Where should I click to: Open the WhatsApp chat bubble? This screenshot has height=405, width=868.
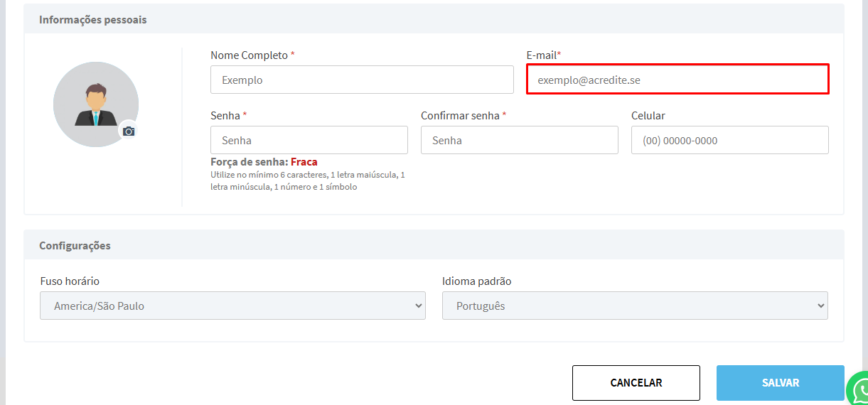[x=859, y=389]
